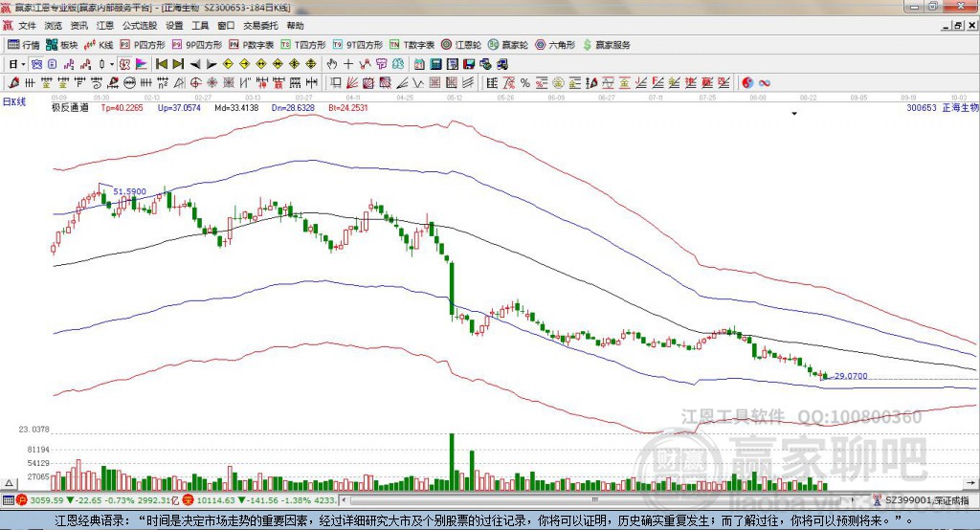Open the calendar icon showing 21
Image resolution: width=980 pixels, height=530 pixels.
pos(419,64)
